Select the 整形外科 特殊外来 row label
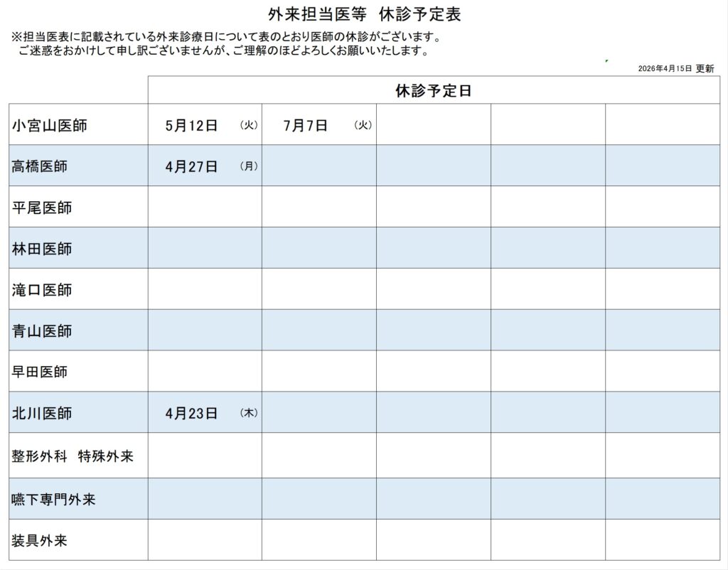728x570 pixels. click(73, 456)
